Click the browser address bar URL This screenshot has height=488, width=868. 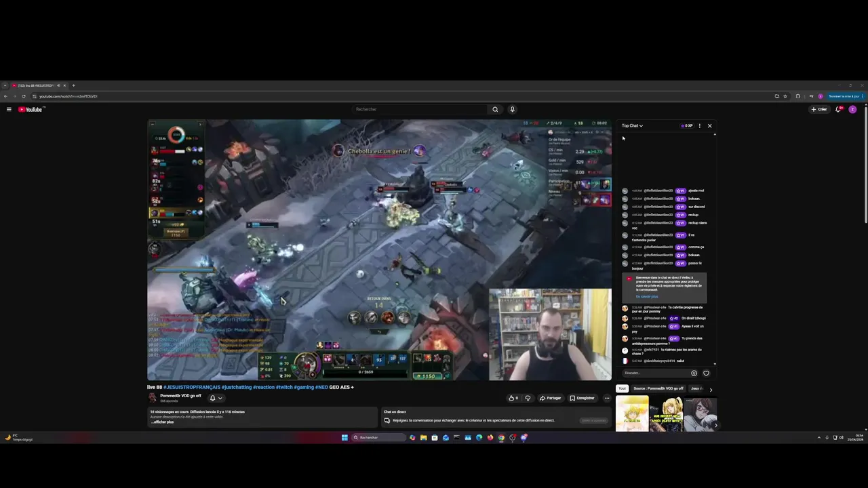click(68, 96)
